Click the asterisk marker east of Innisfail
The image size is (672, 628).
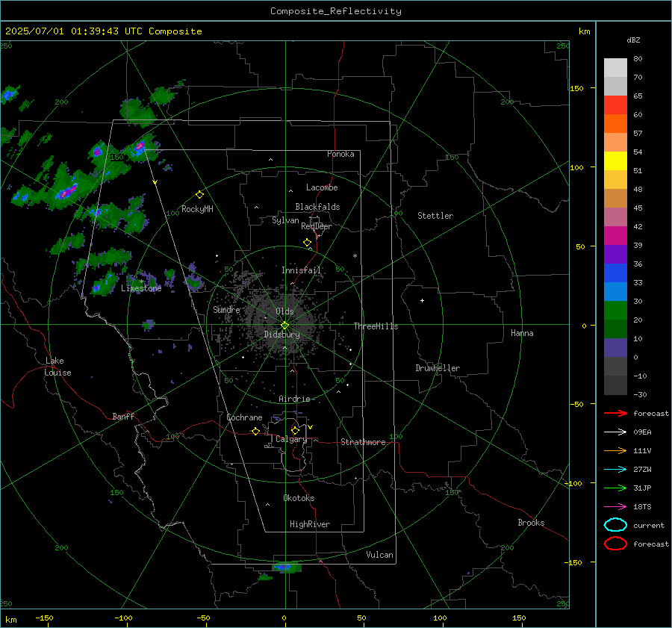pyautogui.click(x=355, y=256)
